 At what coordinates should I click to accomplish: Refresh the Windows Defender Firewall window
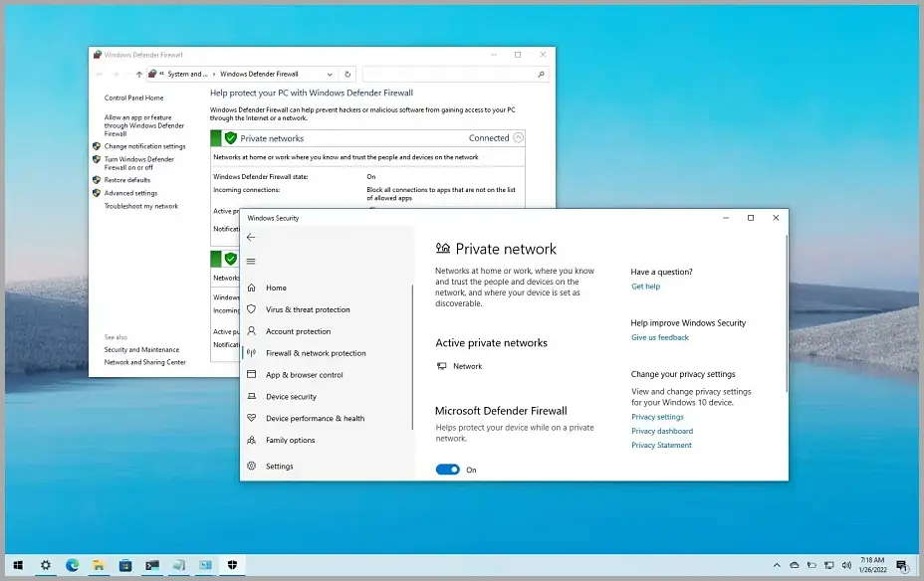click(x=347, y=75)
